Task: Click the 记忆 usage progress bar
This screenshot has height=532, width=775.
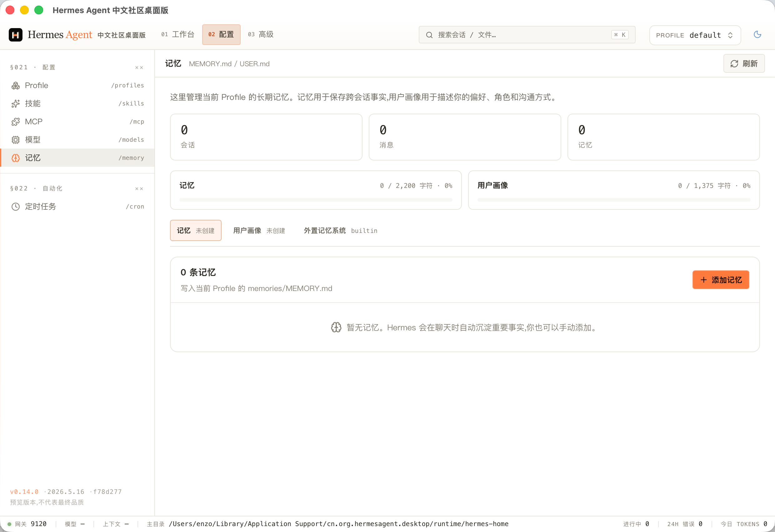Action: click(x=316, y=200)
